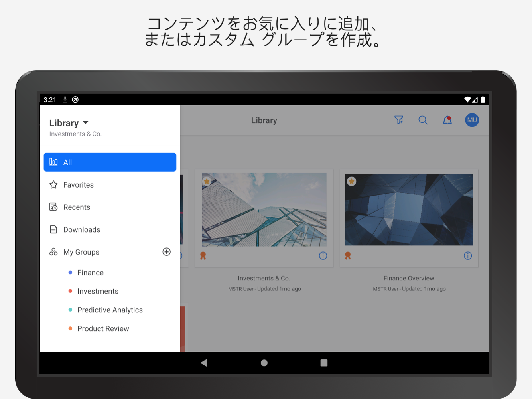The height and width of the screenshot is (399, 532).
Task: Select My Groups in the sidebar
Action: pyautogui.click(x=81, y=252)
